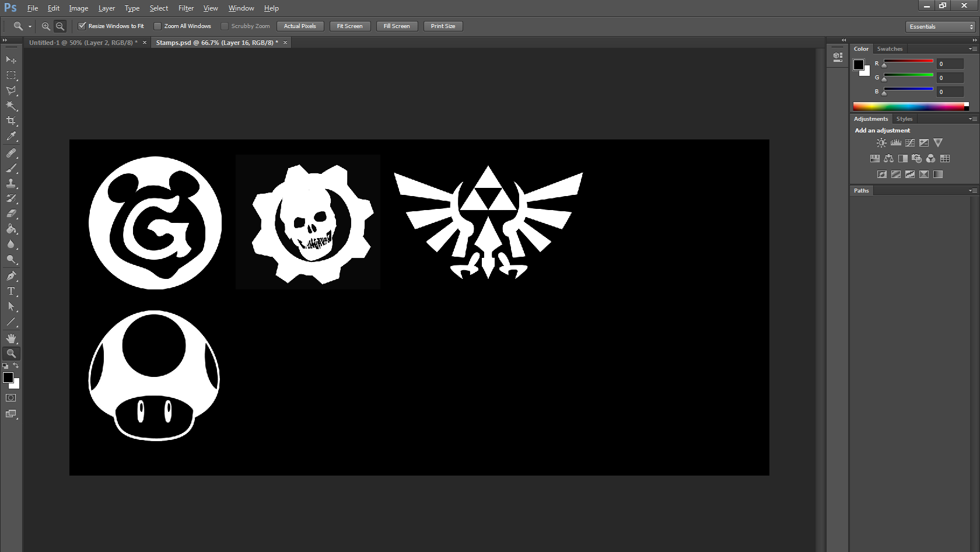This screenshot has height=552, width=980.
Task: Select the Magic Wand tool
Action: pyautogui.click(x=11, y=106)
